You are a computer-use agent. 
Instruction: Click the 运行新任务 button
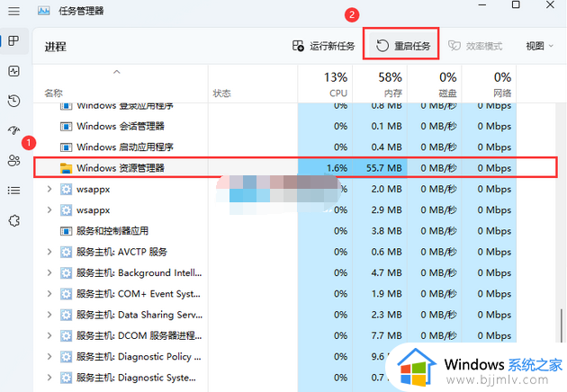point(323,46)
